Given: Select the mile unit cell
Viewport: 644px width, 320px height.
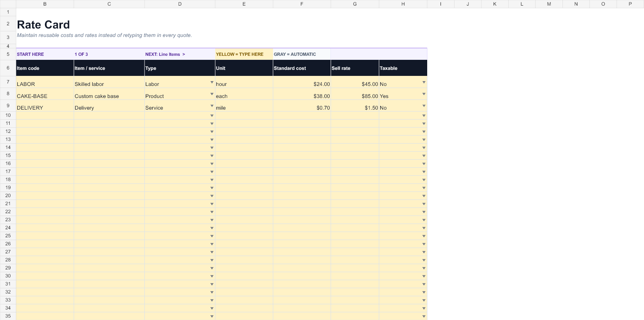Looking at the screenshot, I should tap(244, 106).
